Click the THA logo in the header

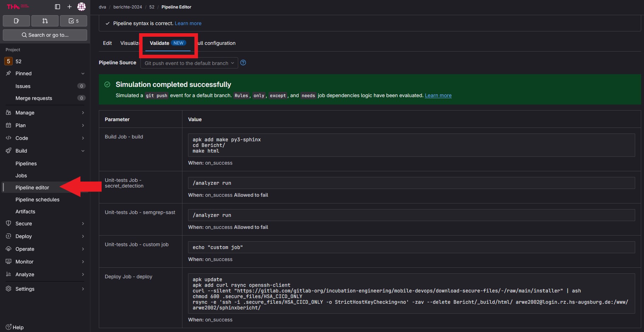pos(18,7)
